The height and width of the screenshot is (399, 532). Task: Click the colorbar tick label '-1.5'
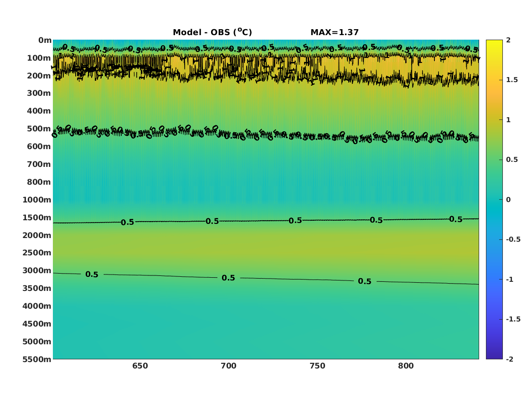point(513,319)
